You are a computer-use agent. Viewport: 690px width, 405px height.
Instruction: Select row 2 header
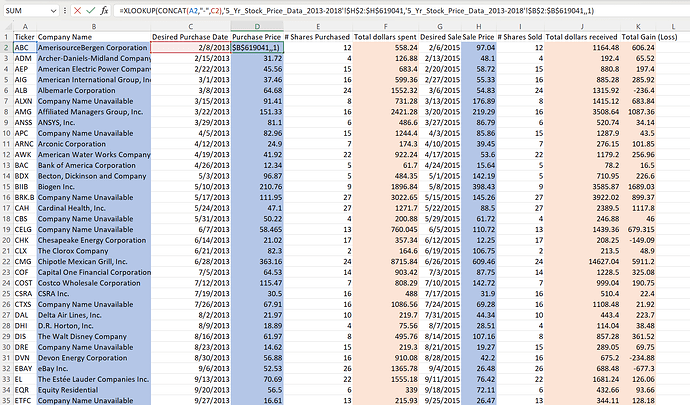7,48
